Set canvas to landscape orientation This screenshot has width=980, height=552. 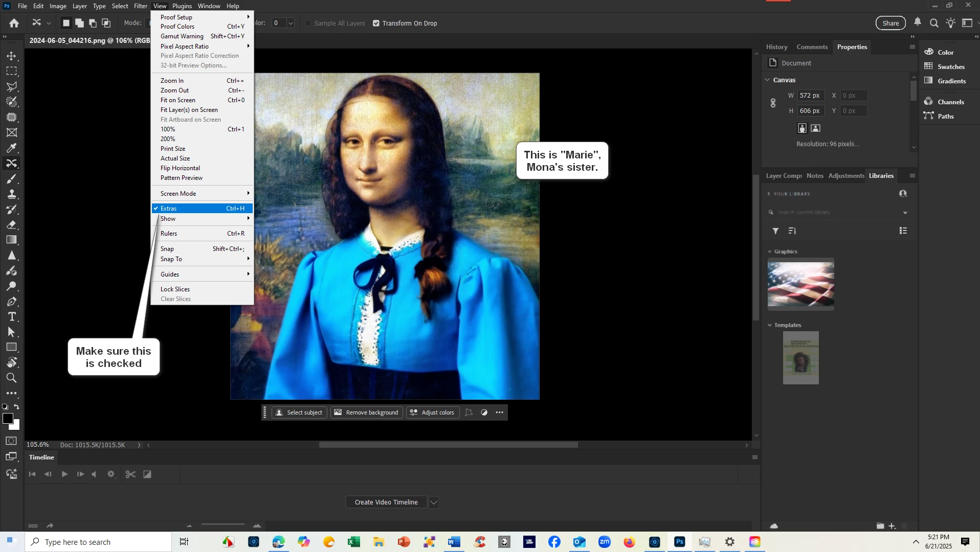pyautogui.click(x=816, y=128)
